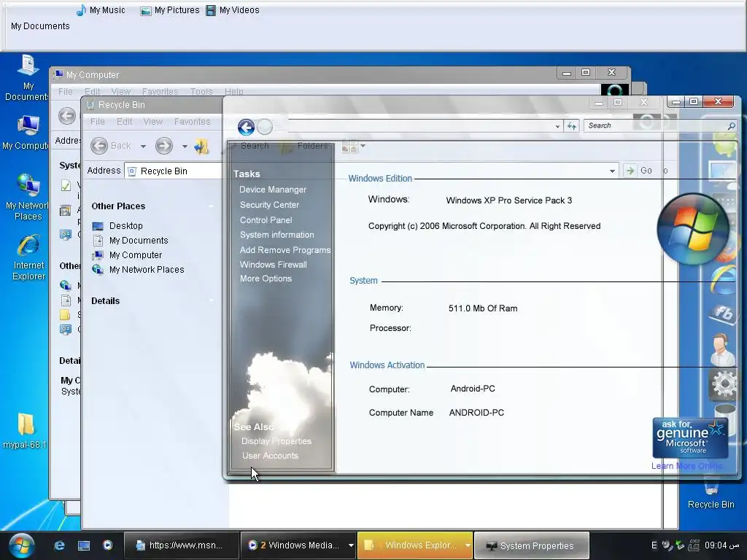Click the fb icon in sidebar dock
Screen dimensions: 747x560
[x=723, y=312]
